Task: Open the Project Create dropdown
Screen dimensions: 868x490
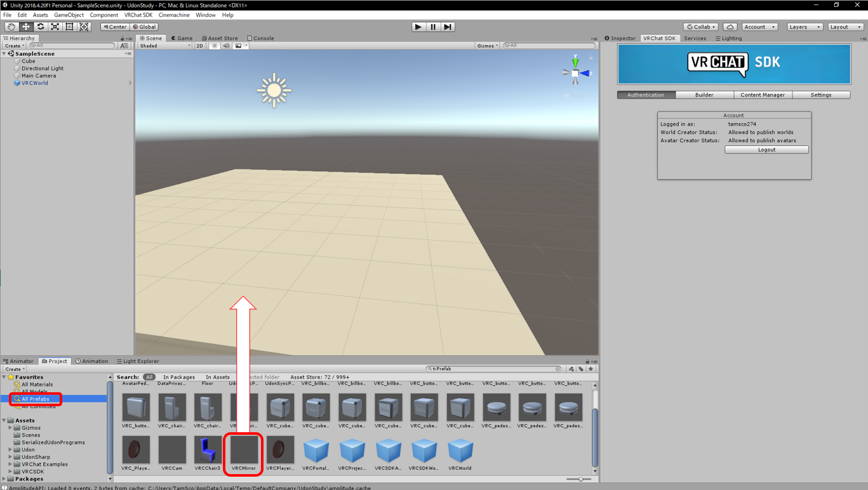Action: click(x=15, y=369)
